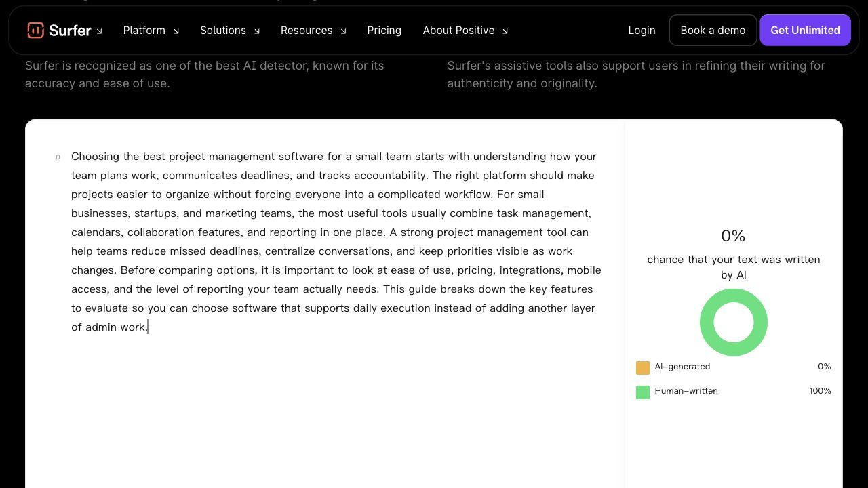Click the orange AI-generated legend swatch

click(x=643, y=367)
